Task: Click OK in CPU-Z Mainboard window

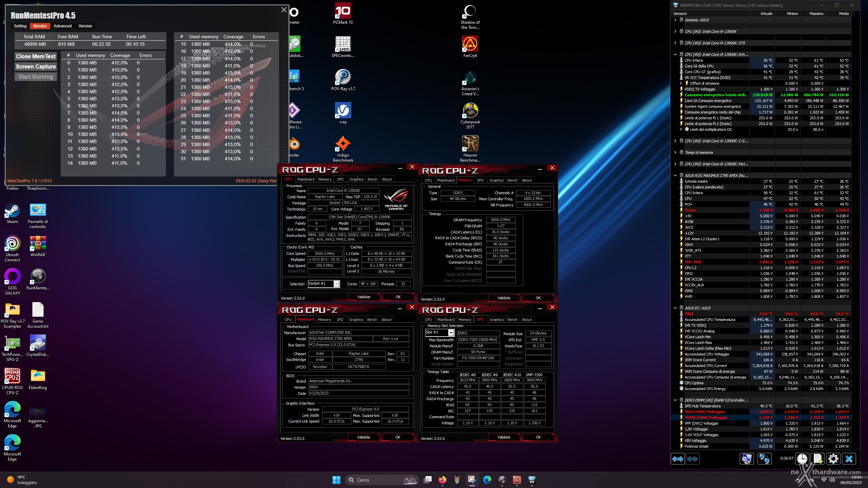Action: (398, 437)
